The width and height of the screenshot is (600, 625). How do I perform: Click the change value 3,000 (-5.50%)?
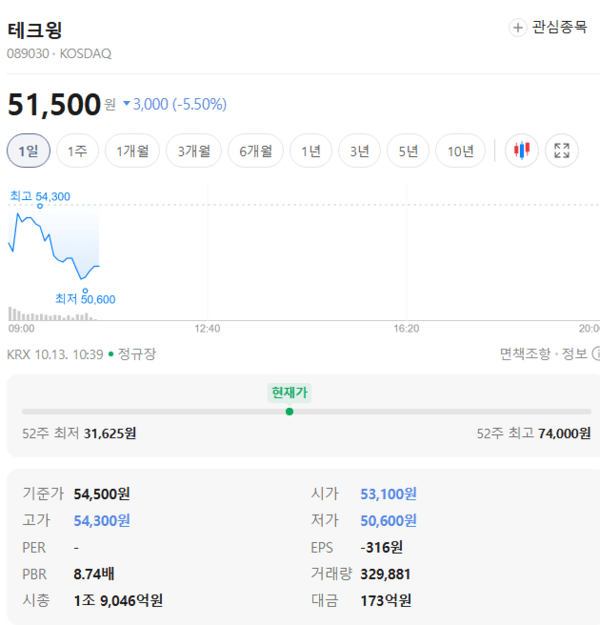click(175, 104)
